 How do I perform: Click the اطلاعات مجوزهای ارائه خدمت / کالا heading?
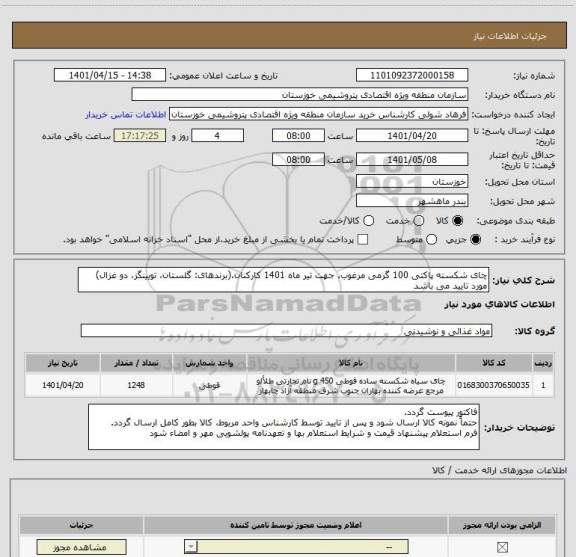500,470
